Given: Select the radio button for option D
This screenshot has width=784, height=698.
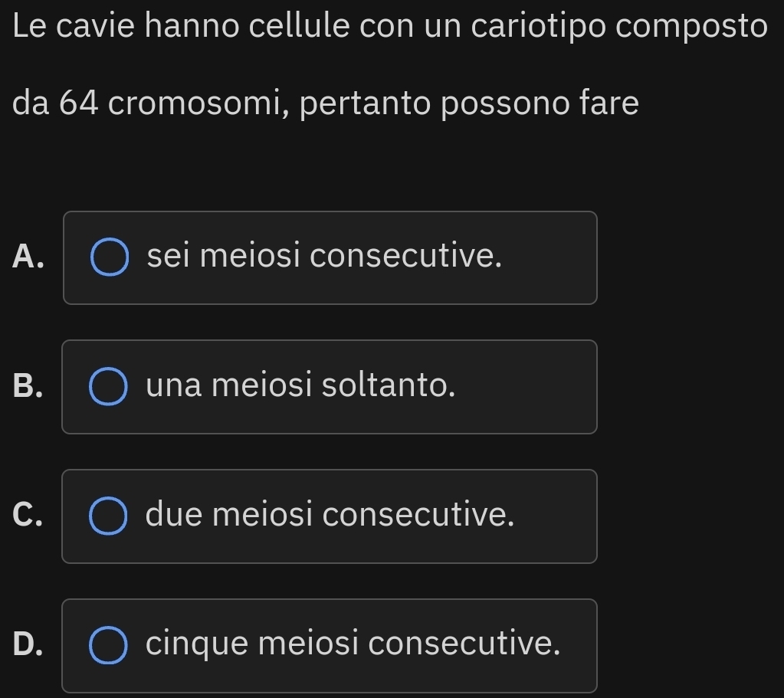Looking at the screenshot, I should (109, 646).
